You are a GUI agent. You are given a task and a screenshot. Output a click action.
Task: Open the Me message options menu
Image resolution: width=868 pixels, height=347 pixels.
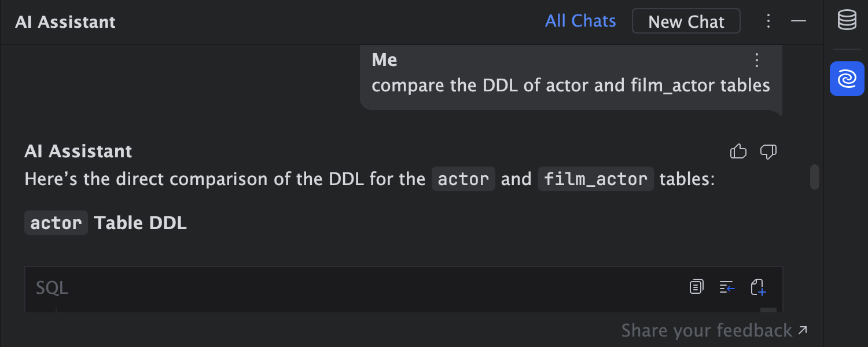pyautogui.click(x=756, y=60)
